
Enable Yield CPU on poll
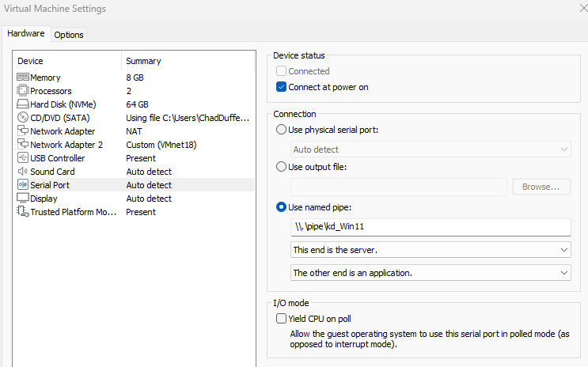point(281,319)
